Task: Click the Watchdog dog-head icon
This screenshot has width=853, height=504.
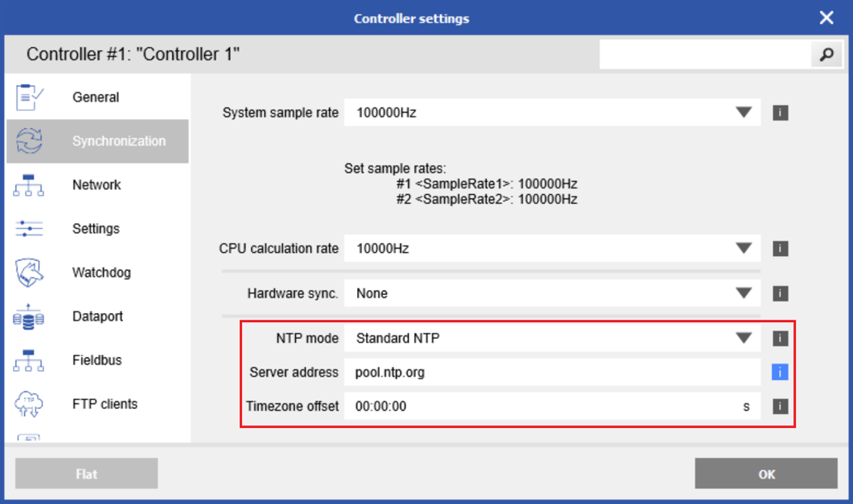Action: (29, 273)
